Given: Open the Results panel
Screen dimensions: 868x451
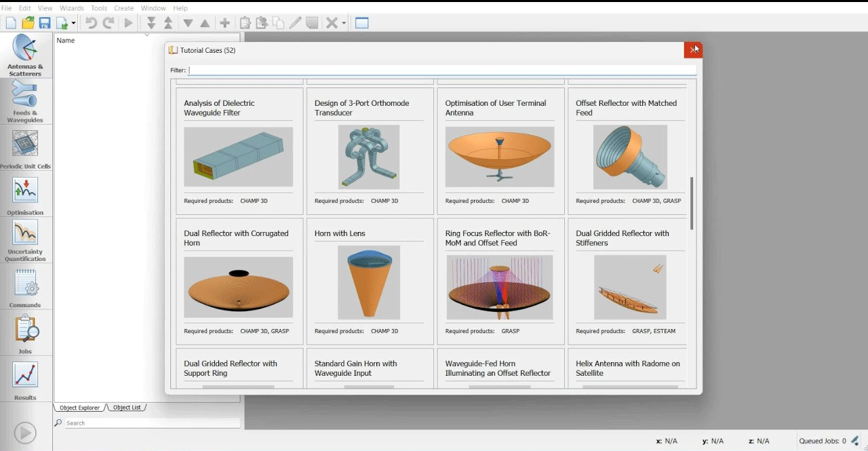Looking at the screenshot, I should [25, 380].
